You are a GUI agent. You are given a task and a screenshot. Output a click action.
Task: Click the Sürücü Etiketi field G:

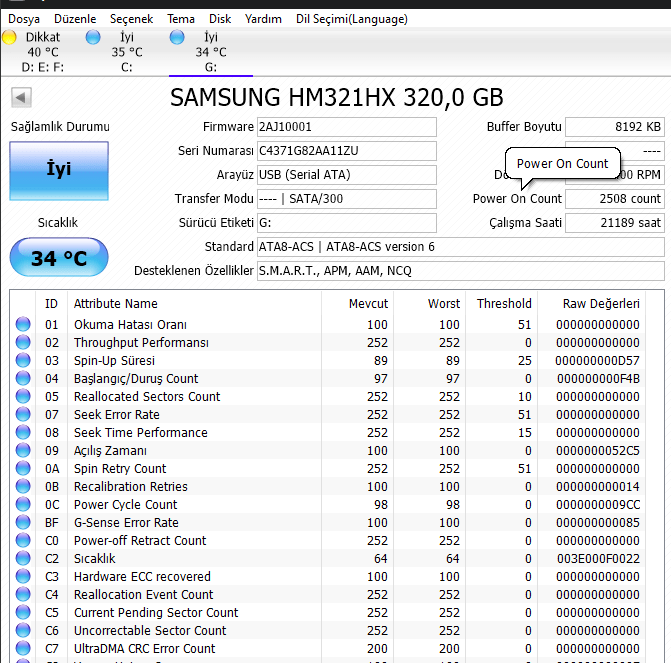(347, 223)
